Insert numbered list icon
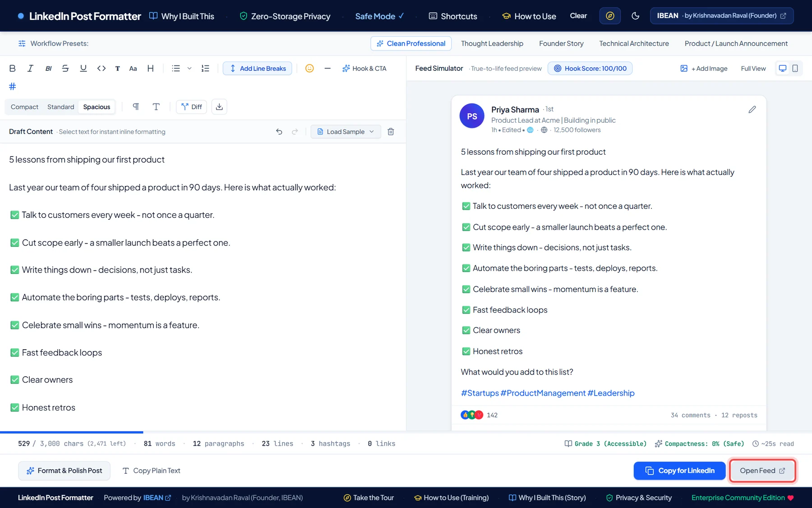Viewport: 812px width, 508px height. click(x=205, y=69)
